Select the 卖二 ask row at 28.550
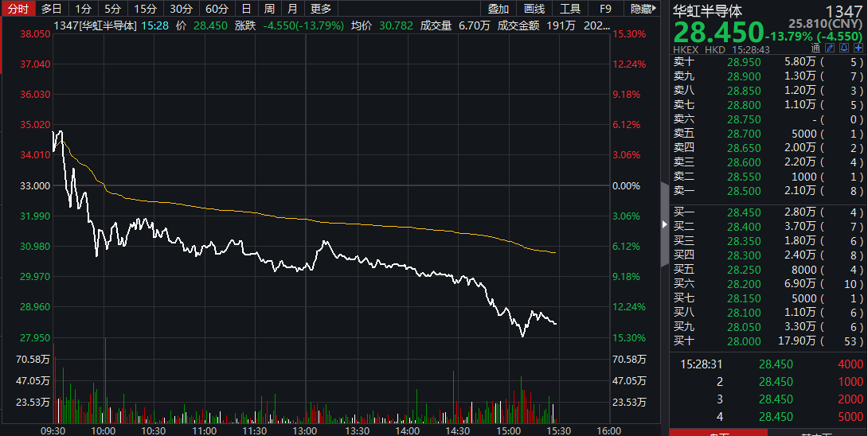Image resolution: width=868 pixels, height=436 pixels. [768, 177]
